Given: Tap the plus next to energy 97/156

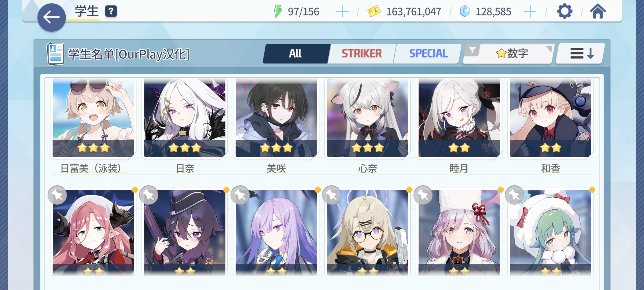Looking at the screenshot, I should [x=342, y=12].
